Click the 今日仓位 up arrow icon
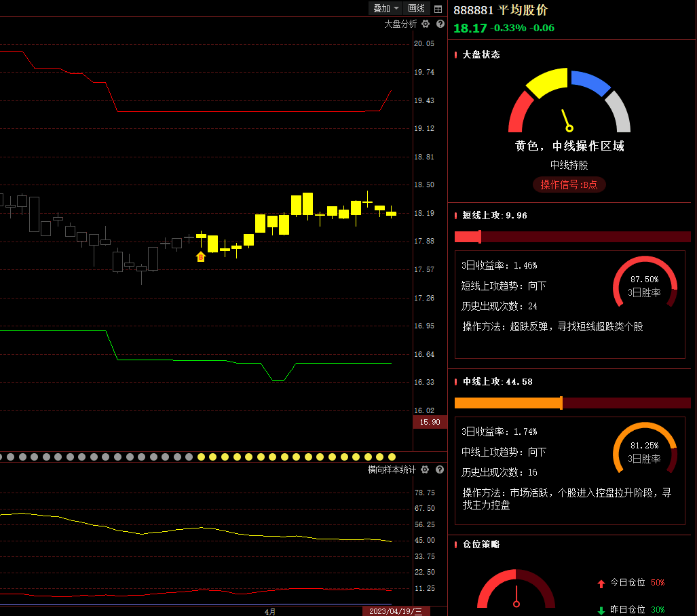This screenshot has height=616, width=697. point(601,583)
